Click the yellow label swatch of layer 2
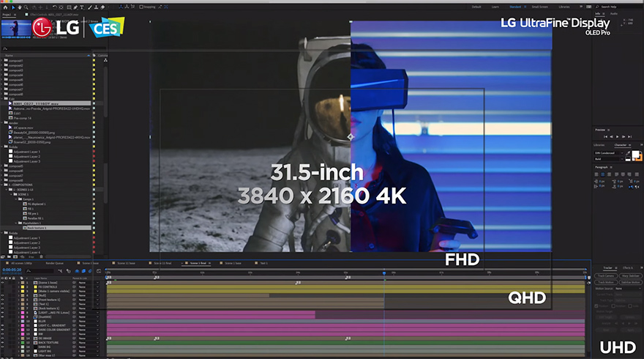Screen dimensions: 644x359 tap(23, 287)
